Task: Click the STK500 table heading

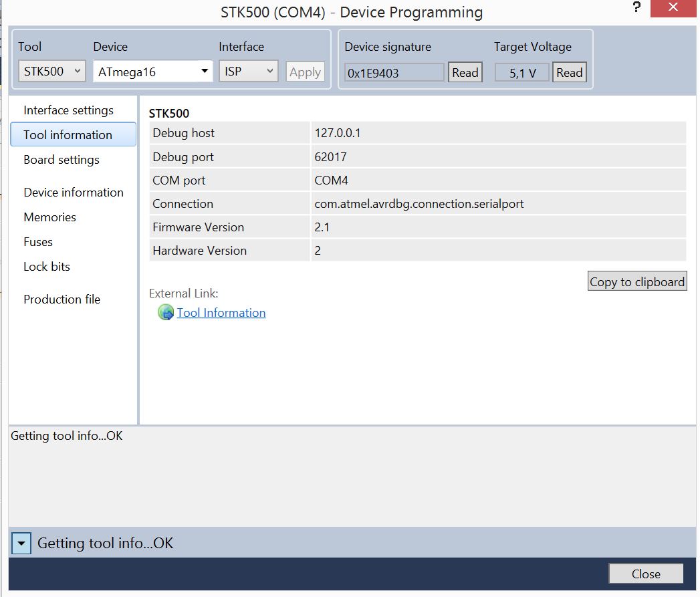Action: (168, 114)
